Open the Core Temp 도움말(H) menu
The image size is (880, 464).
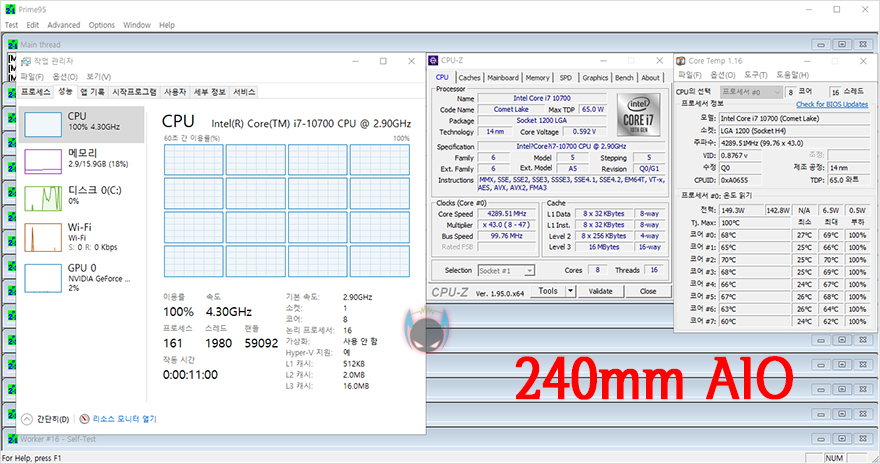coord(792,75)
